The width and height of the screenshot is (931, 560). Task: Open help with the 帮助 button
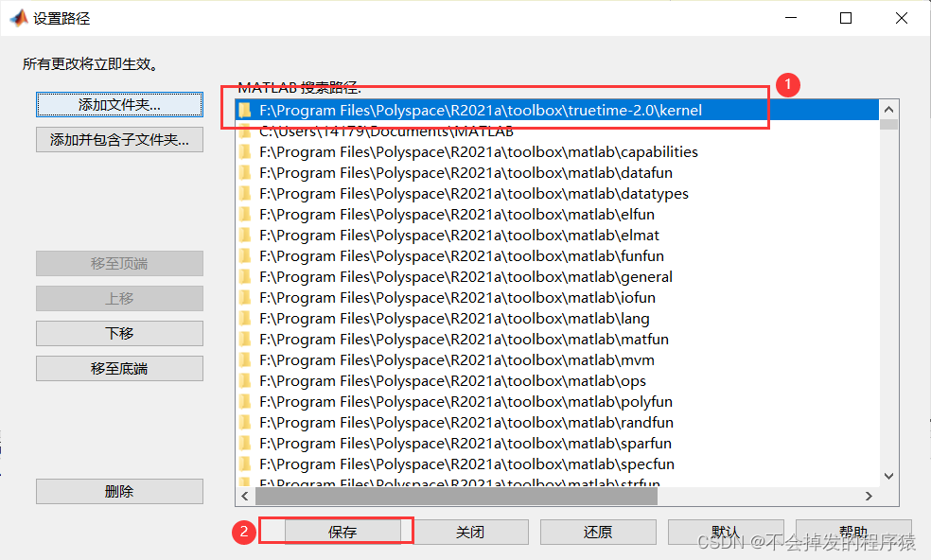[852, 532]
